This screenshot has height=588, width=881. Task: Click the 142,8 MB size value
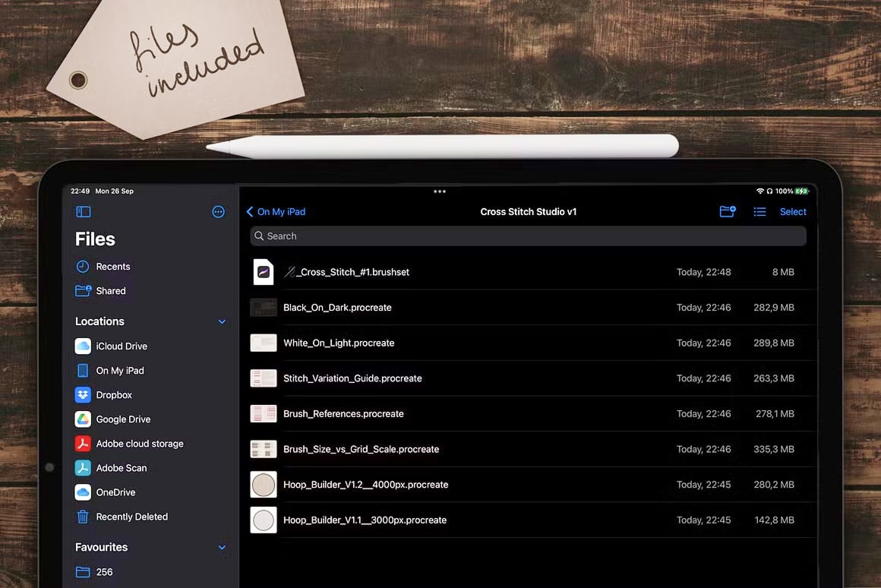(x=774, y=520)
